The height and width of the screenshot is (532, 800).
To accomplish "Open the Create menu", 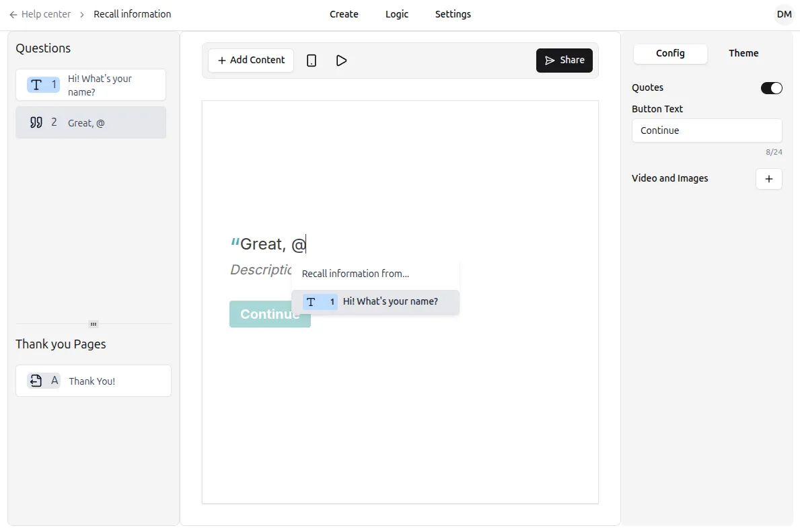I will click(344, 14).
